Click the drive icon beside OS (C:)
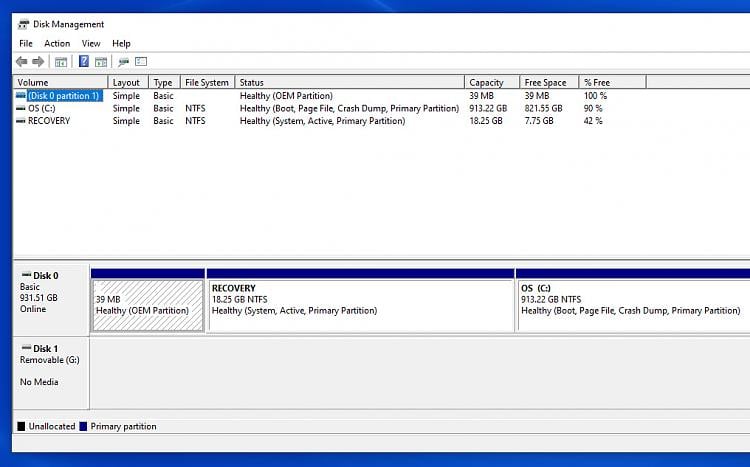The height and width of the screenshot is (467, 750). 21,108
